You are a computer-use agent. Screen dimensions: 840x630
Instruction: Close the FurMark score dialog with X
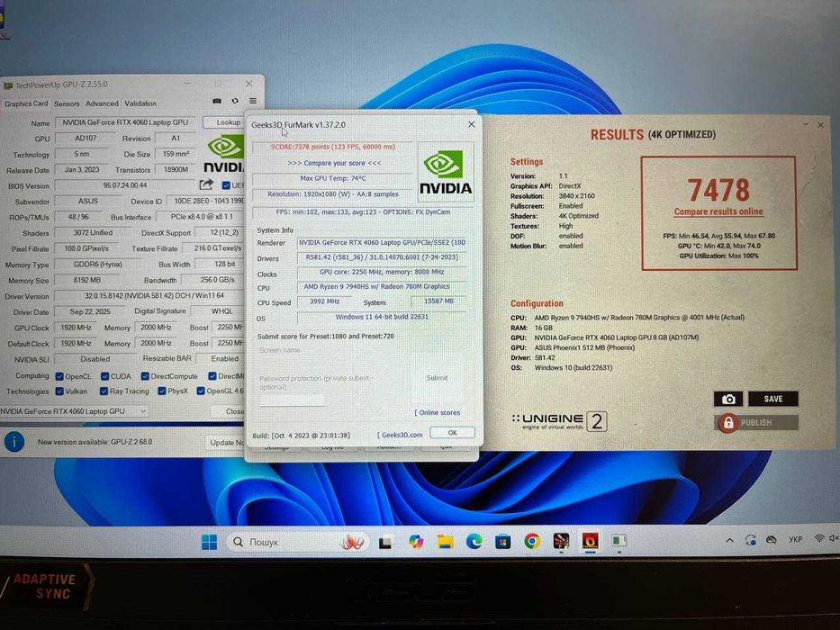coord(472,124)
